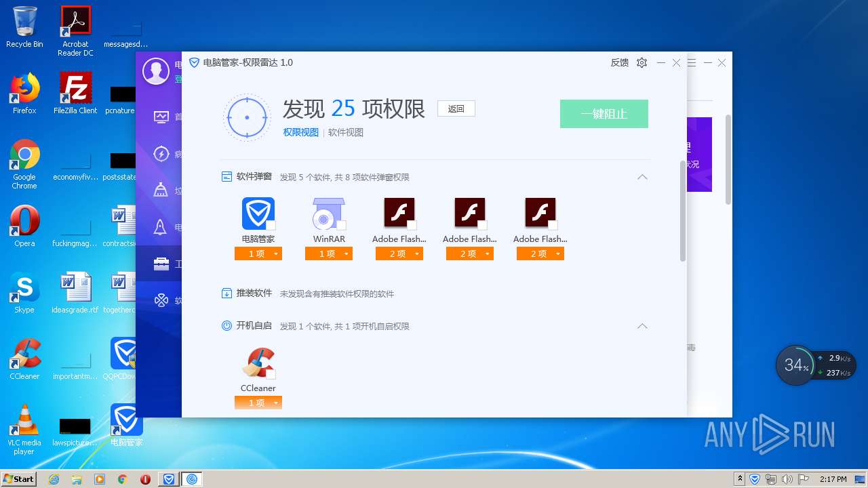The height and width of the screenshot is (488, 868).
Task: Tick the checkbox on the first Adobe Flash icon
Action: pyautogui.click(x=412, y=225)
